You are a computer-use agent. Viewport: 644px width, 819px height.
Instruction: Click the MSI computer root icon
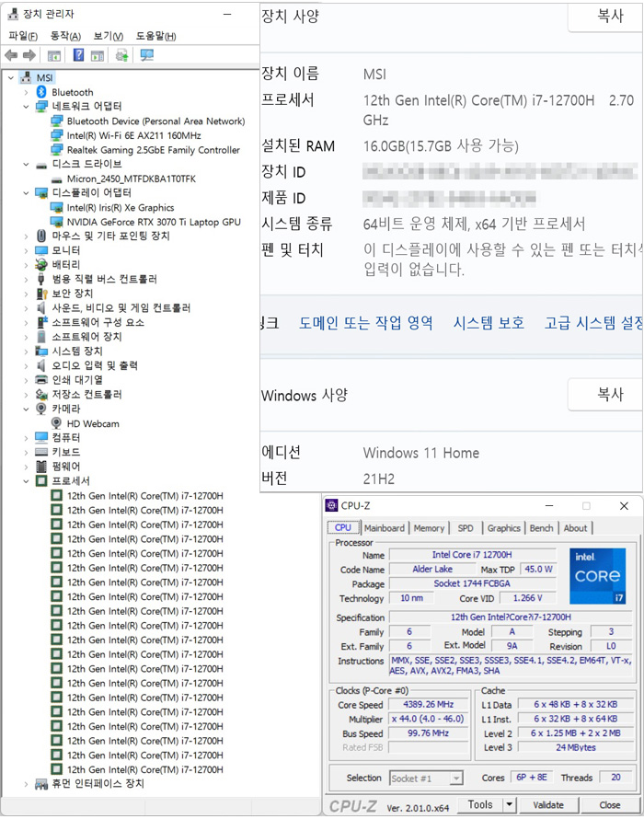tap(26, 77)
